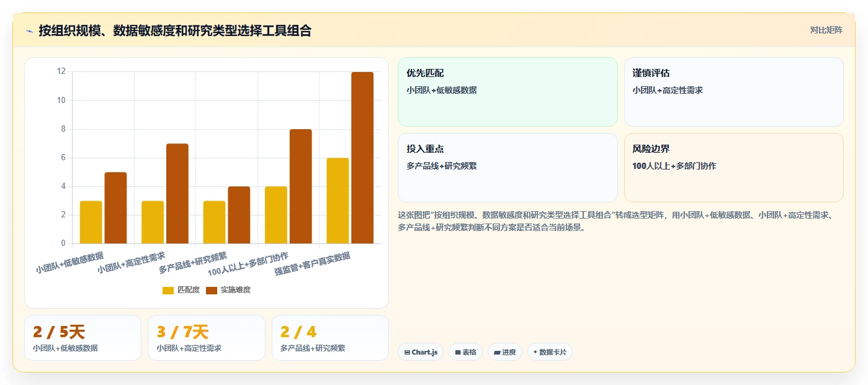Click the x-axis label 多产品线+研究频繁
Image resolution: width=868 pixels, height=385 pixels.
click(x=193, y=263)
